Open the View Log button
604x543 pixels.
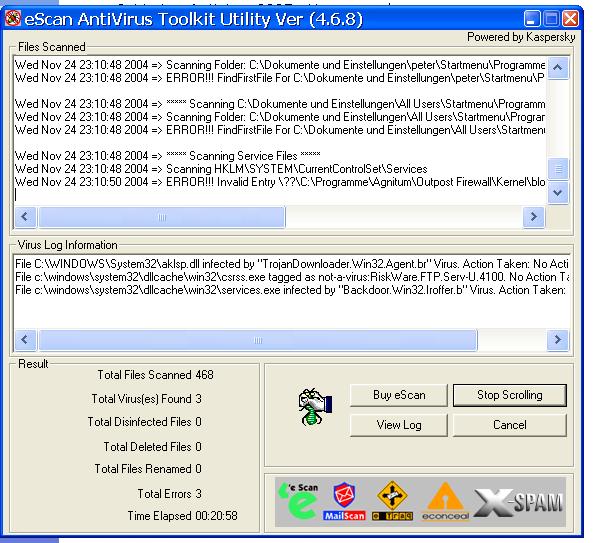[399, 425]
